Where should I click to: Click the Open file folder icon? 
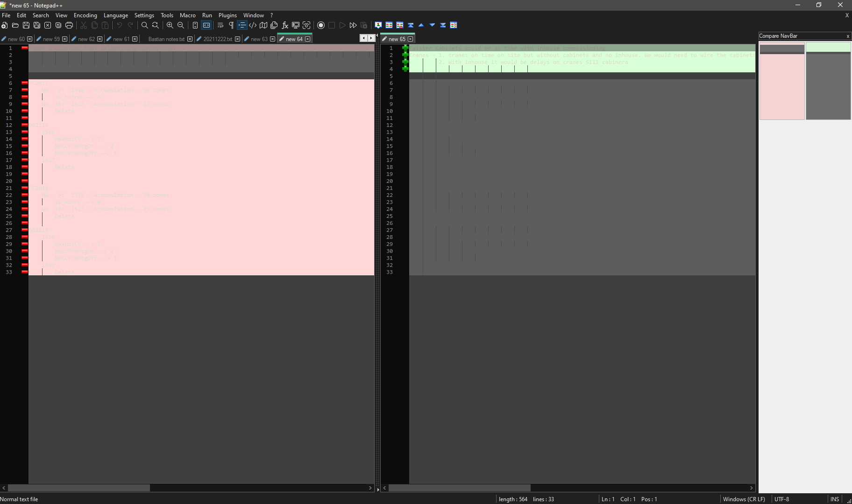[15, 25]
